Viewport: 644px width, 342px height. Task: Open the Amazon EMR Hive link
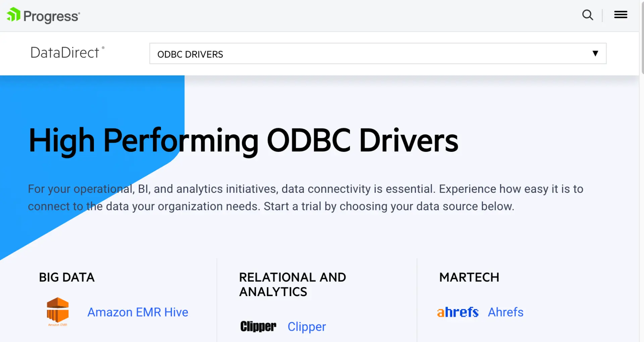pos(138,312)
